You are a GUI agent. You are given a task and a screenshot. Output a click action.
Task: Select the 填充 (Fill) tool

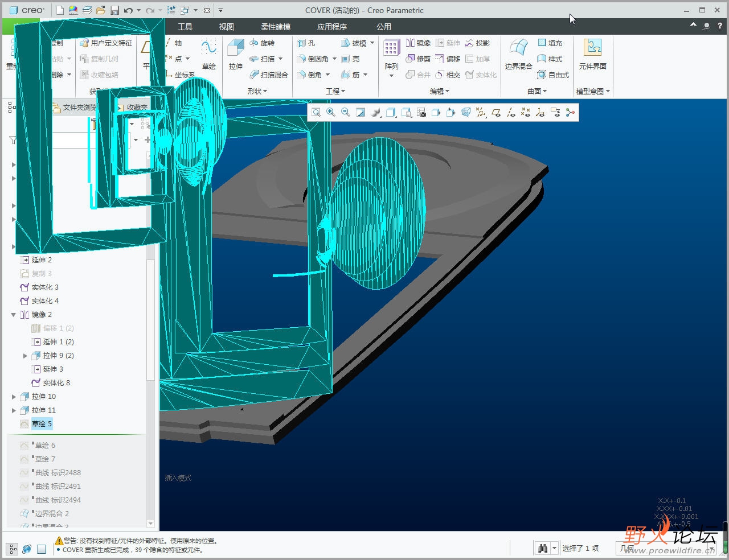point(550,43)
